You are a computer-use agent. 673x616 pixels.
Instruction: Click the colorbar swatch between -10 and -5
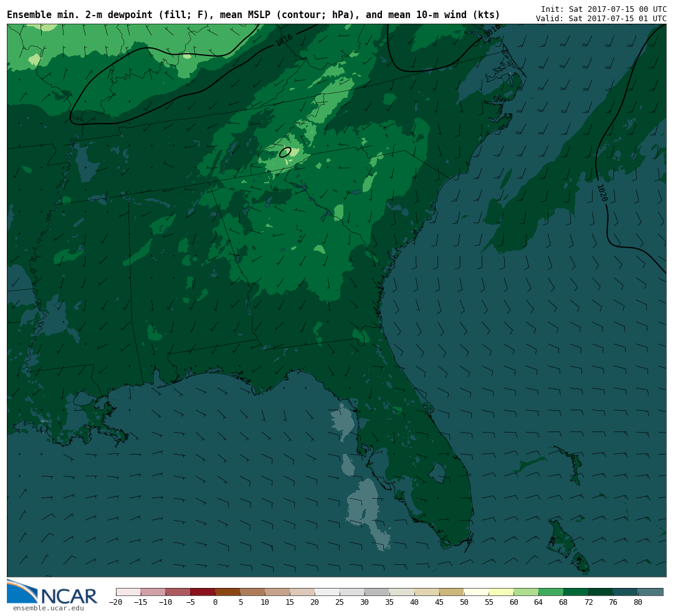(x=178, y=592)
